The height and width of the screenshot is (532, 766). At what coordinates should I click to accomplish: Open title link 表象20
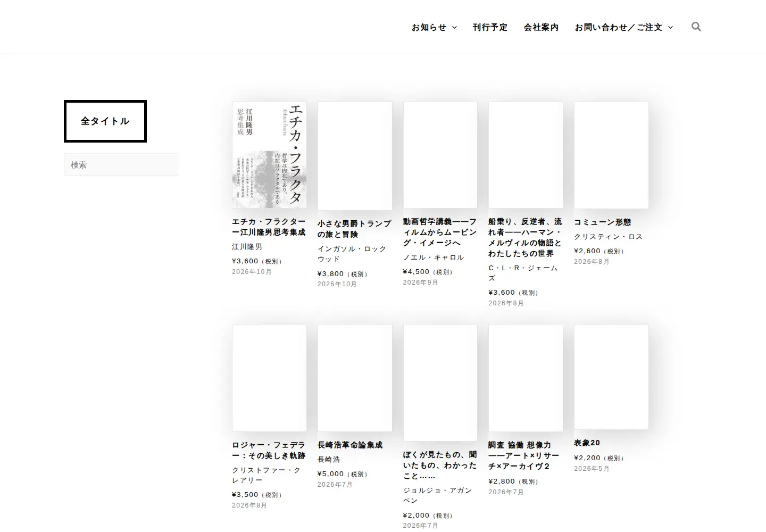pos(587,443)
